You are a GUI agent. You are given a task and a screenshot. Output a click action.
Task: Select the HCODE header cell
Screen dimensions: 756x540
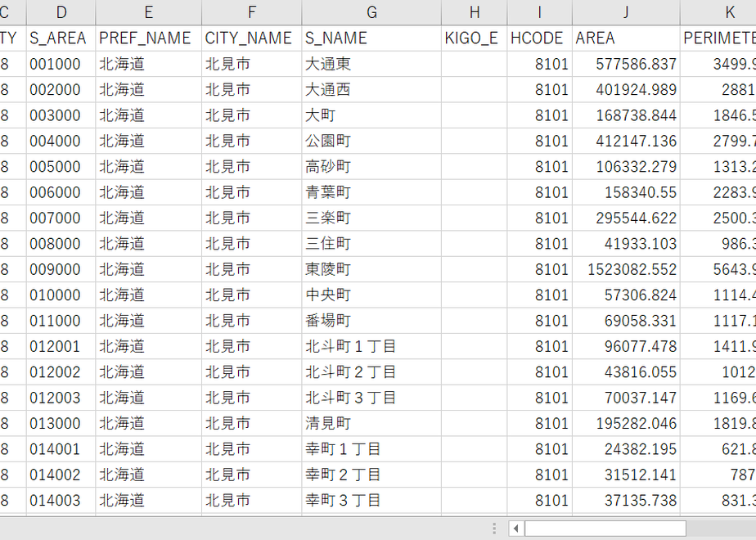540,38
